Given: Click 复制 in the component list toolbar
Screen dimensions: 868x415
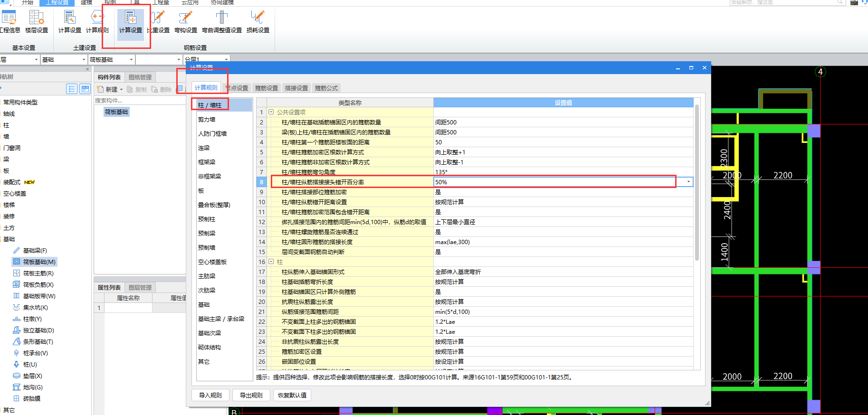Looking at the screenshot, I should 137,89.
